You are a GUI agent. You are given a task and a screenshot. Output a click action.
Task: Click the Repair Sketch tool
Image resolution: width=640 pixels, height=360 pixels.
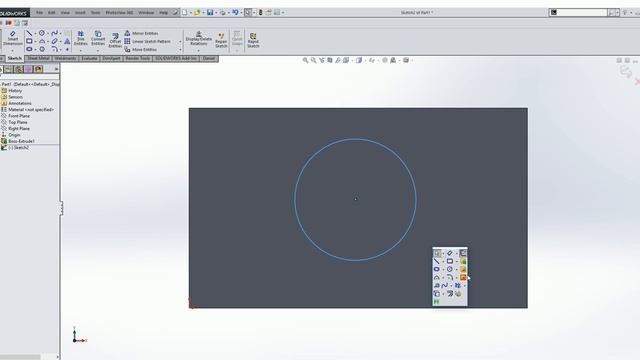click(x=221, y=40)
